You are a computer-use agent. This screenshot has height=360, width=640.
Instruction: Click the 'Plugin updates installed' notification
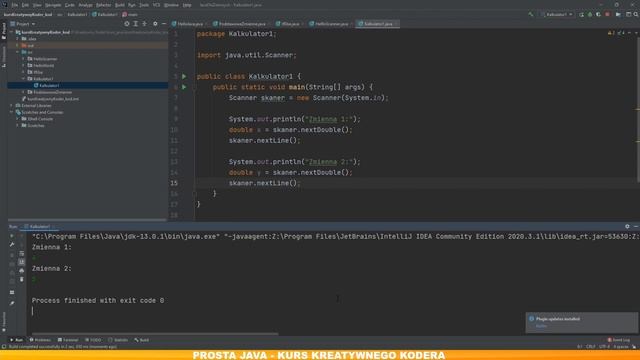pos(582,322)
